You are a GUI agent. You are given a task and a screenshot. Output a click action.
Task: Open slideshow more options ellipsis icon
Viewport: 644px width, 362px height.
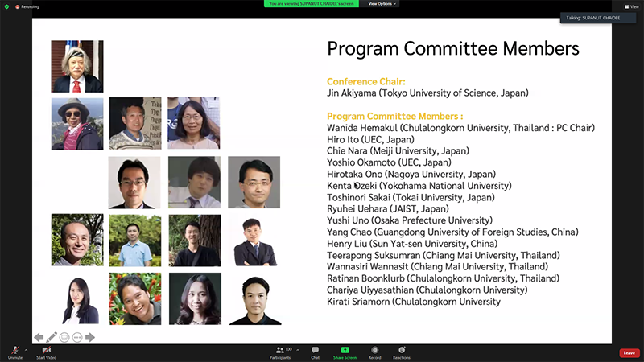click(77, 337)
